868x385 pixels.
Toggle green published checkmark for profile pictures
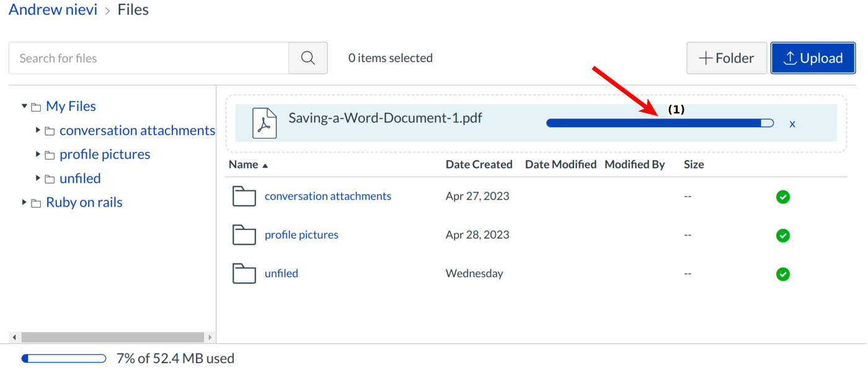point(782,236)
